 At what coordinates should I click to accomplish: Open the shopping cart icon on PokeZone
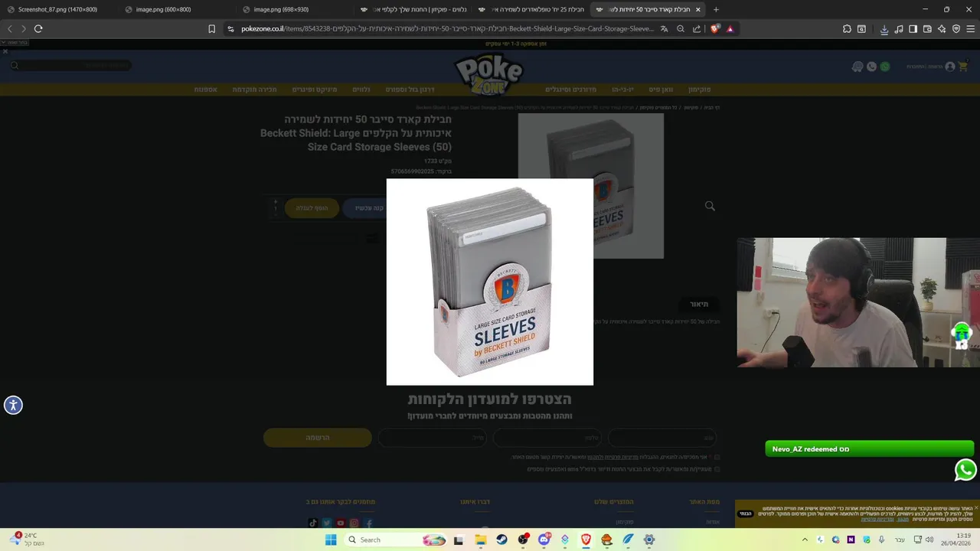point(962,67)
